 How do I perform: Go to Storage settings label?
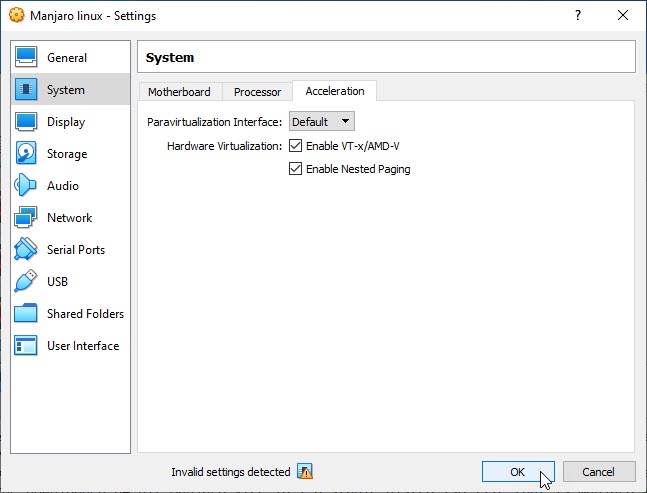(x=67, y=154)
